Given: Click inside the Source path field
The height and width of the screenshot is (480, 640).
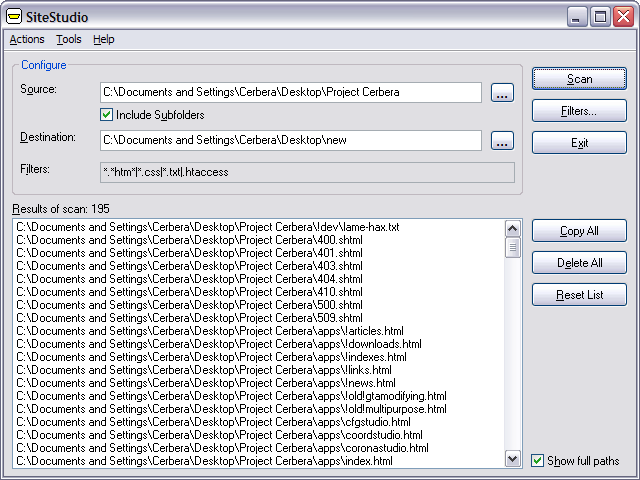Looking at the screenshot, I should [x=291, y=92].
